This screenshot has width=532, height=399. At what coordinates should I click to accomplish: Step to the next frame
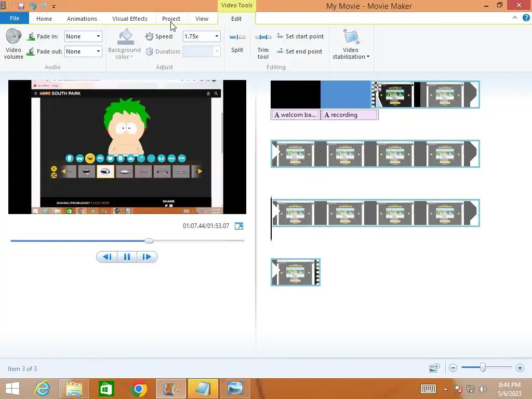(x=147, y=257)
